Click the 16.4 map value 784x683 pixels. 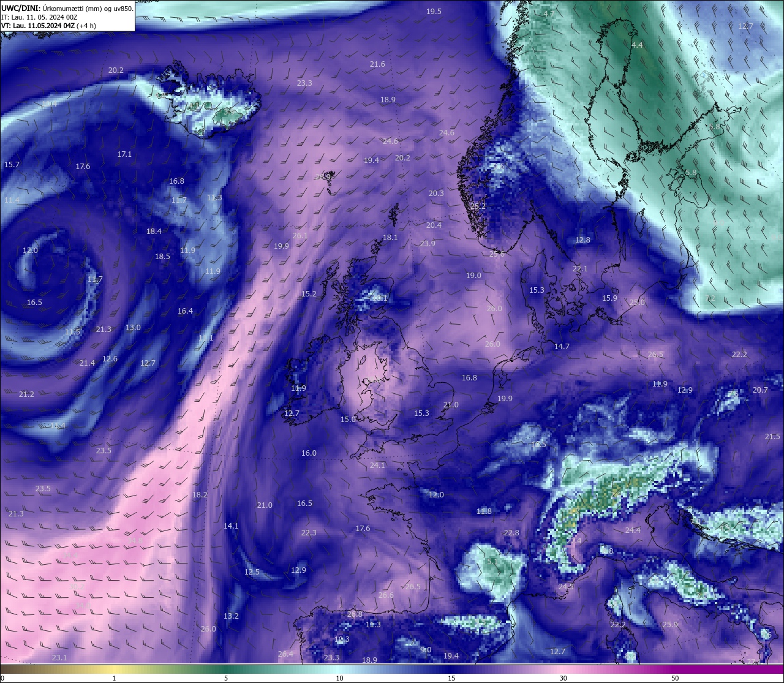click(x=185, y=311)
